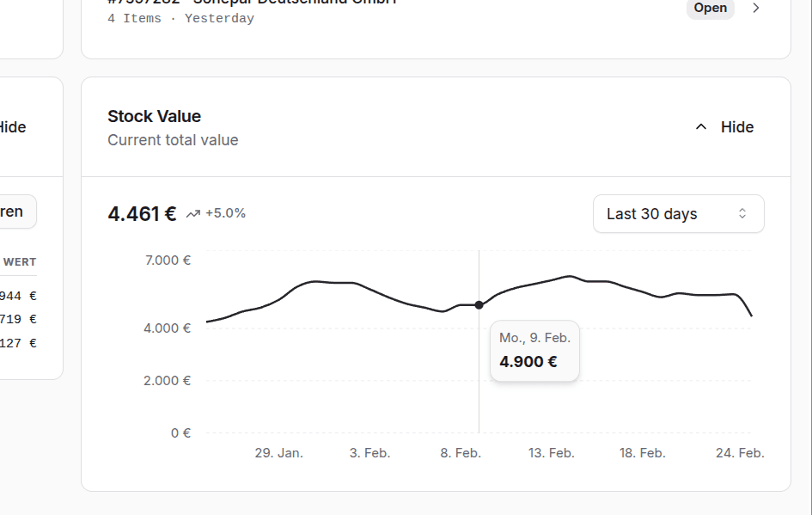Image resolution: width=812 pixels, height=515 pixels.
Task: Select the highlighted data point on the chart line
Action: 479,304
